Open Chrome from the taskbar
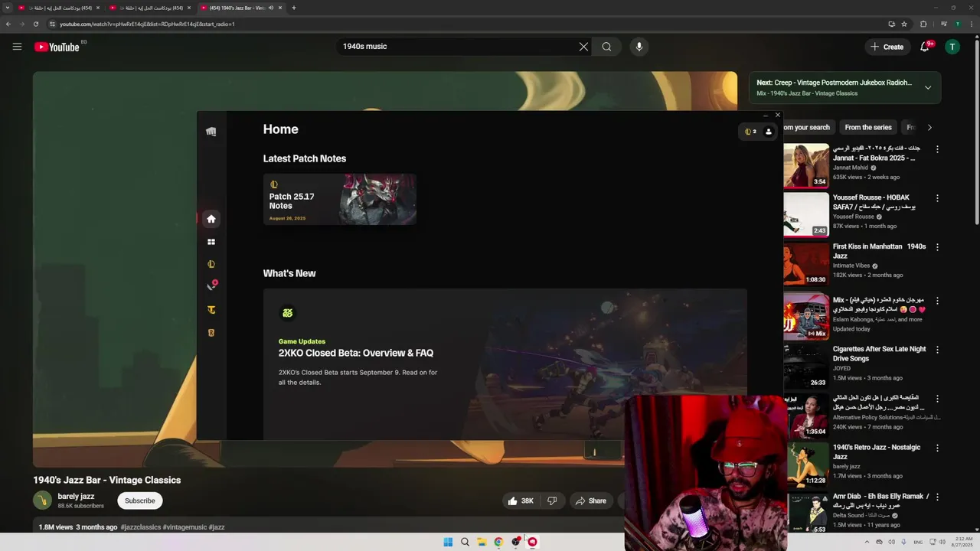The width and height of the screenshot is (980, 551). [x=498, y=542]
